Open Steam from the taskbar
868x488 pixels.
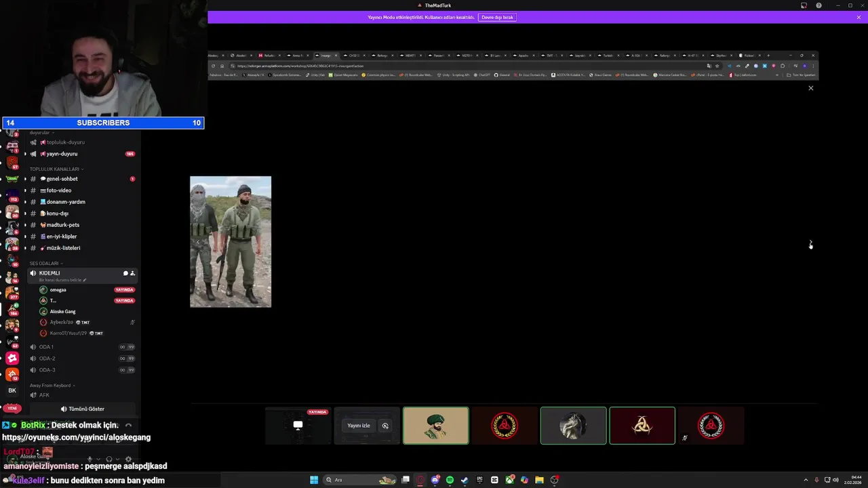point(465,480)
